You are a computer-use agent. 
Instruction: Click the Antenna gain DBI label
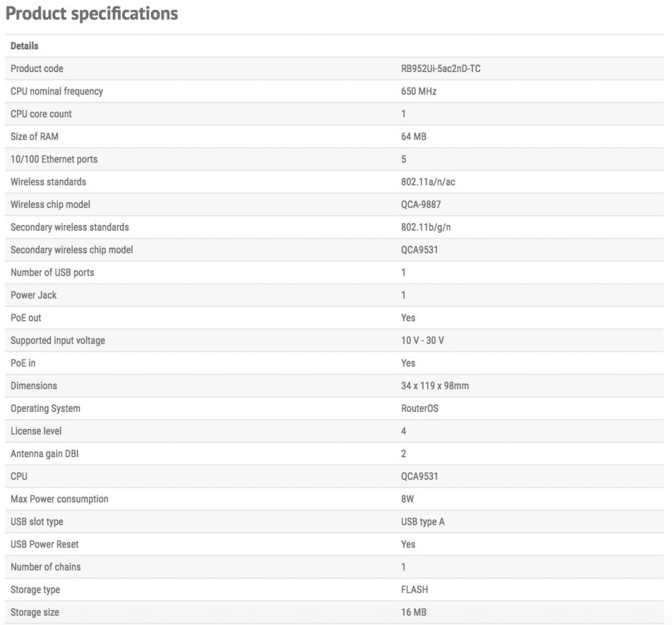tap(44, 454)
